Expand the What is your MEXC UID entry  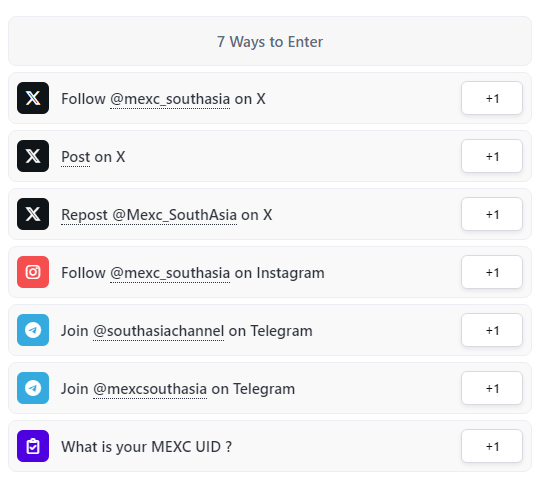coord(270,446)
